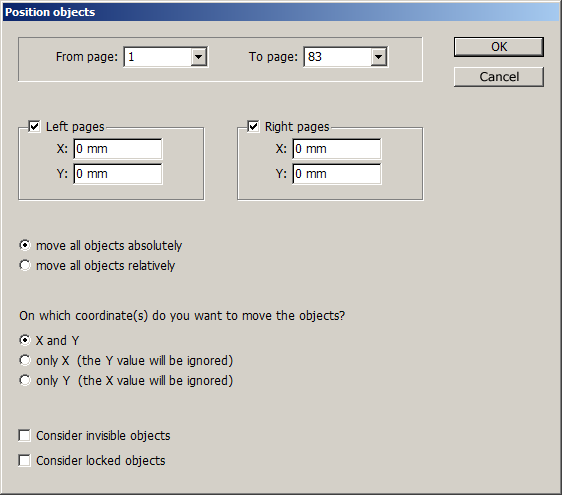Focus the Left pages X field
Viewport: 562px width, 495px height.
[x=118, y=149]
